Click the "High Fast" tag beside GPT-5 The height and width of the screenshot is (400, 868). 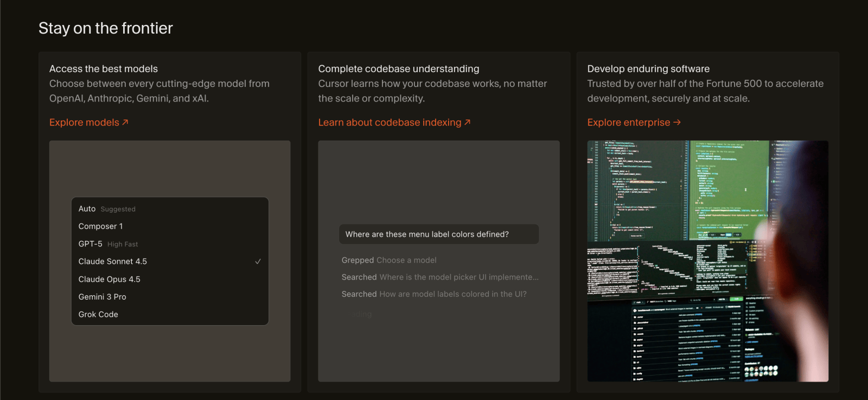point(123,245)
